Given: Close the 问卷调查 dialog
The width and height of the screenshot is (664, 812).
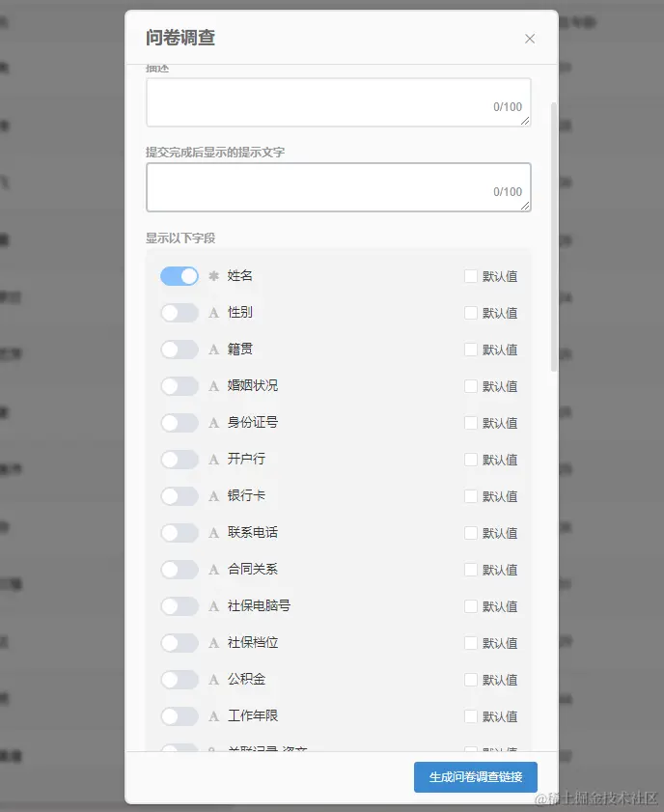Looking at the screenshot, I should pos(530,39).
